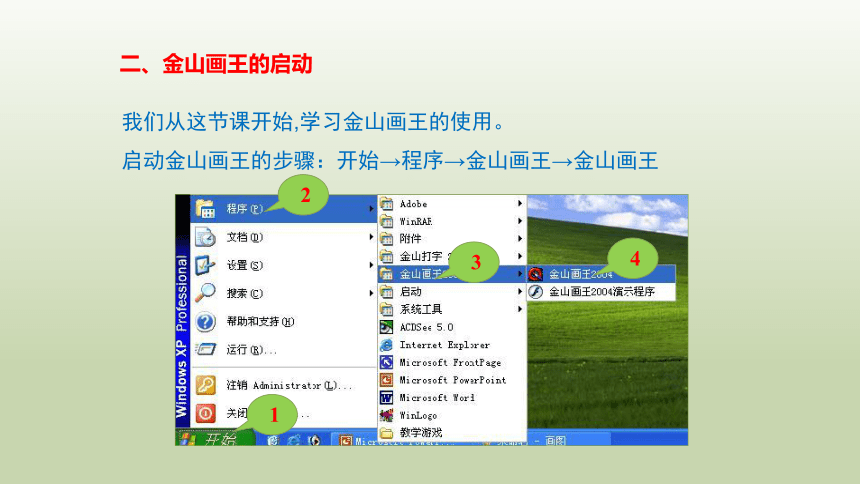Click the 启动 folder icon

(x=387, y=291)
